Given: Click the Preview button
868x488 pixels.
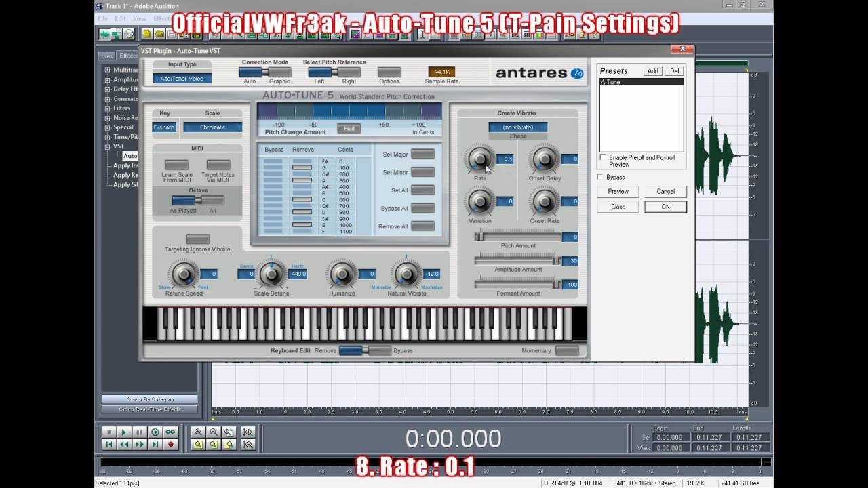Looking at the screenshot, I should coord(618,191).
